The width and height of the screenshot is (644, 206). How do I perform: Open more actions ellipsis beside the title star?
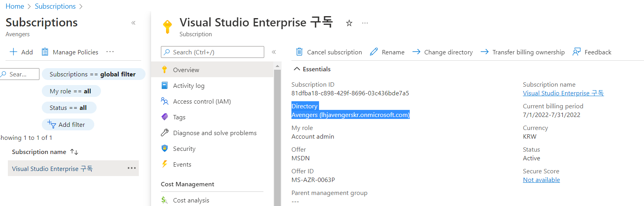(x=365, y=23)
